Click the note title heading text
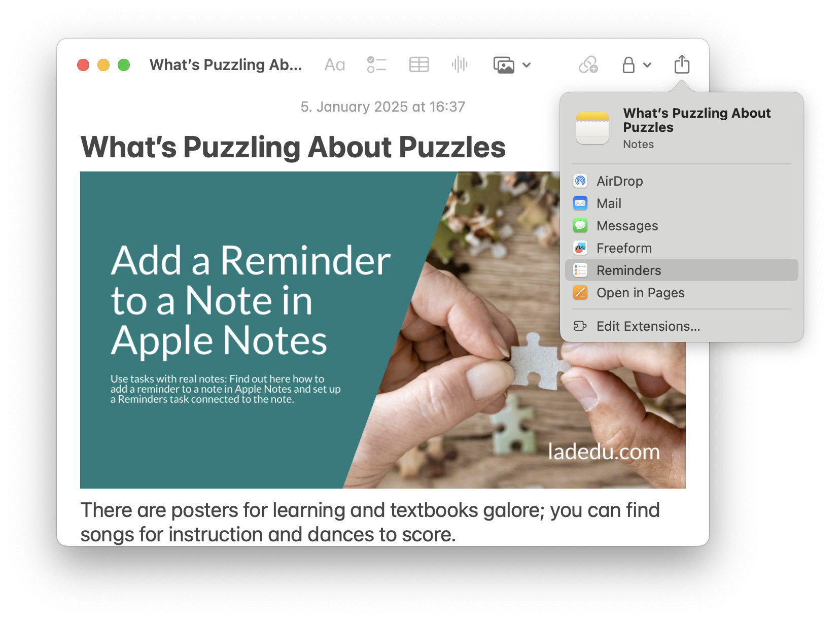The height and width of the screenshot is (621, 840). [293, 147]
